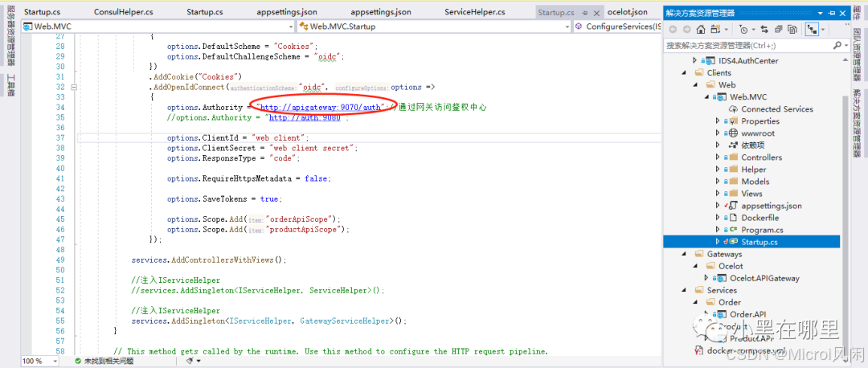Image resolution: width=868 pixels, height=368 pixels.
Task: Switch to the ServiceHelper.cs tab
Action: 474,11
